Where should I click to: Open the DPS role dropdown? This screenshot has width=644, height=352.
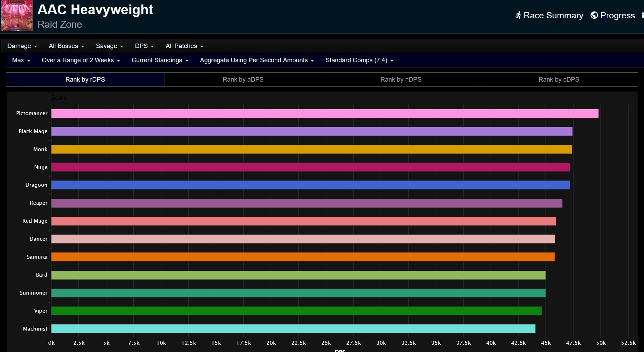[144, 46]
